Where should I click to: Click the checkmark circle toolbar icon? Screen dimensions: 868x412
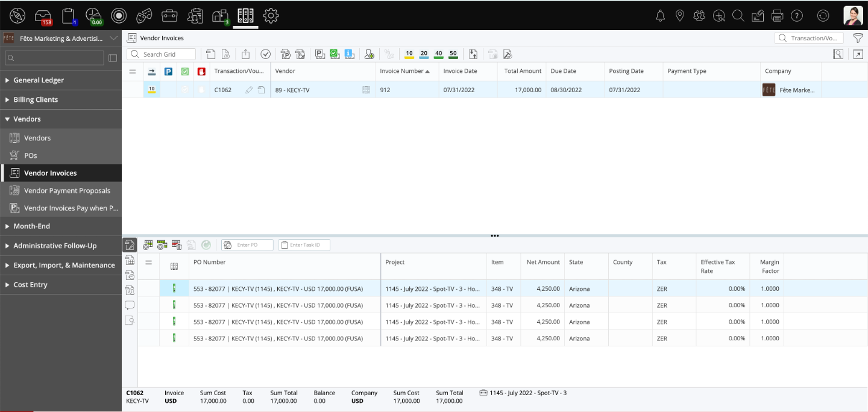265,54
